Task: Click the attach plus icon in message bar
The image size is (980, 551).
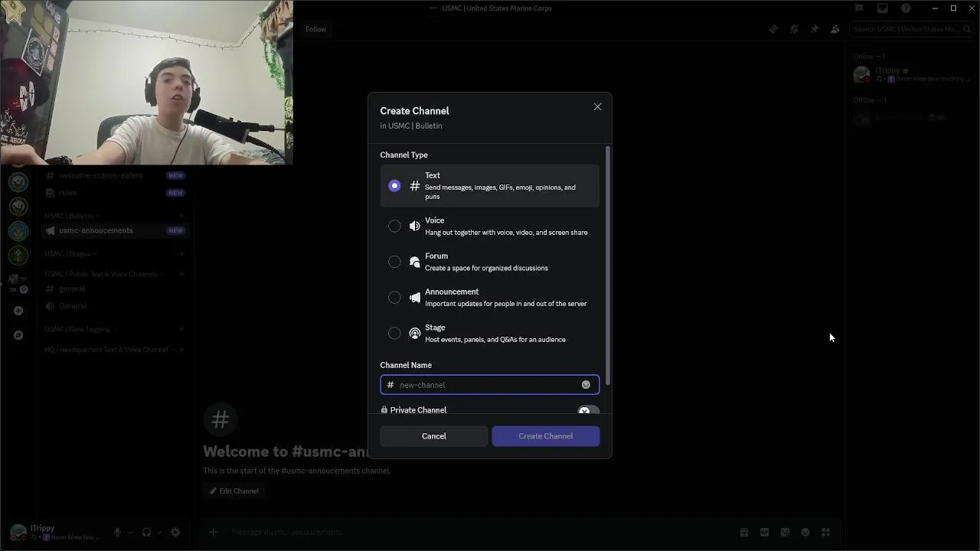Action: 214,532
